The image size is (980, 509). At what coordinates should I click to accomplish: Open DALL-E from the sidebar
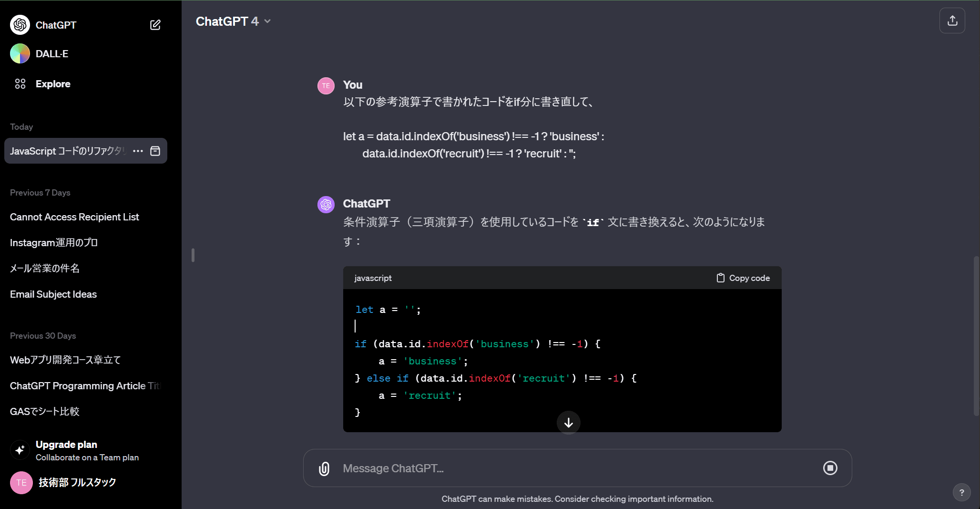coord(51,54)
